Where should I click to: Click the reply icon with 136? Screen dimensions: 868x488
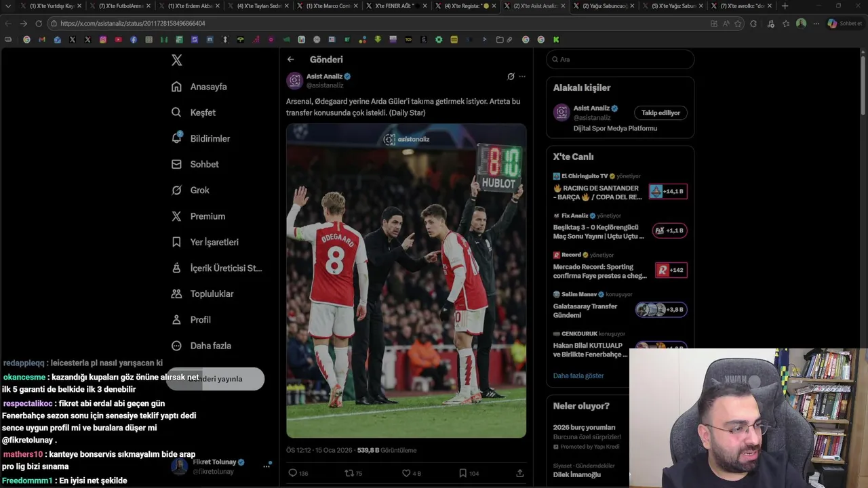pos(298,473)
